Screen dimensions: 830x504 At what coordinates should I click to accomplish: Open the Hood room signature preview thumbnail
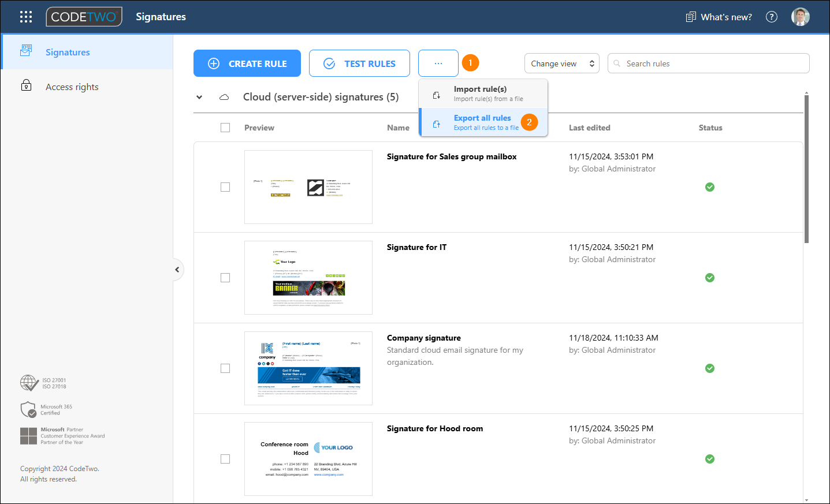pyautogui.click(x=308, y=459)
